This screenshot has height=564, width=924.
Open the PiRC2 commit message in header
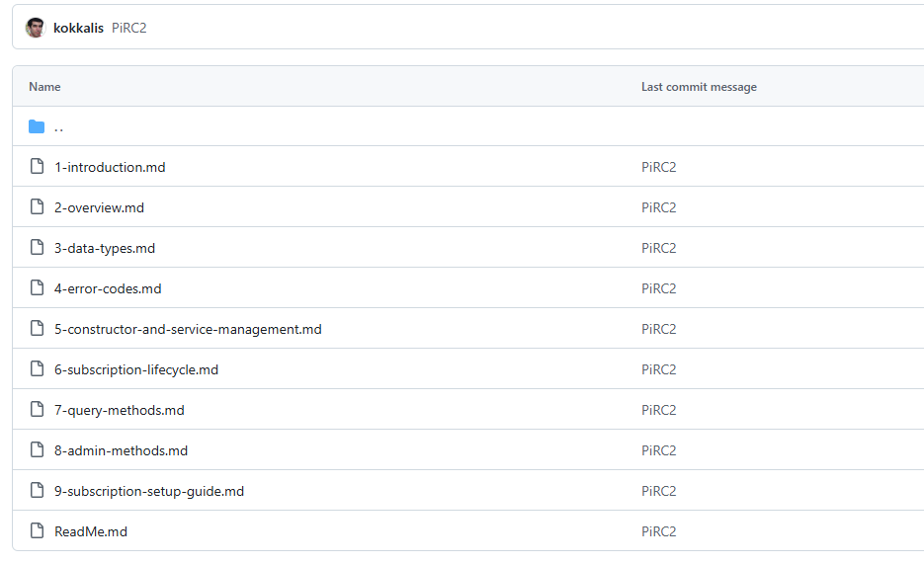[x=128, y=28]
